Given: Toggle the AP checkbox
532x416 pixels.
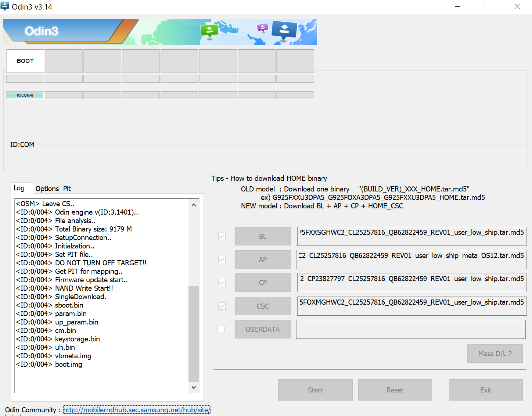Looking at the screenshot, I should coord(222,259).
